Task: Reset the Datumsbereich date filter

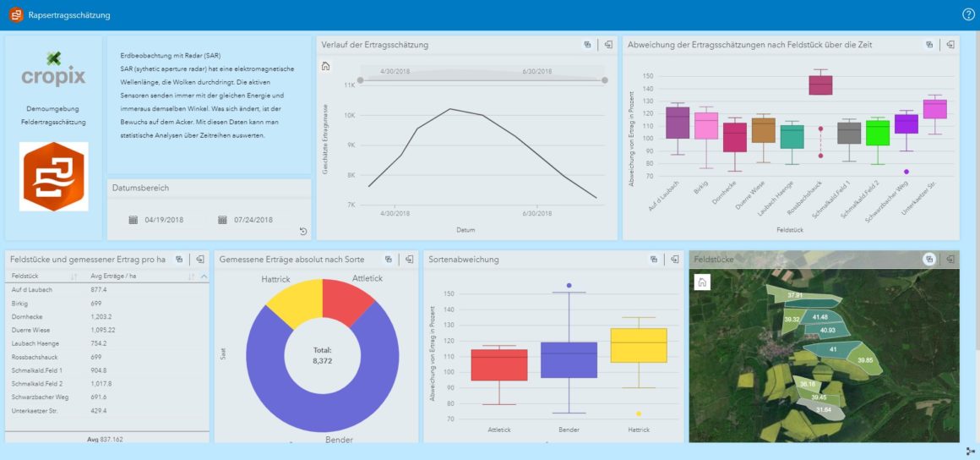Action: pos(303,232)
